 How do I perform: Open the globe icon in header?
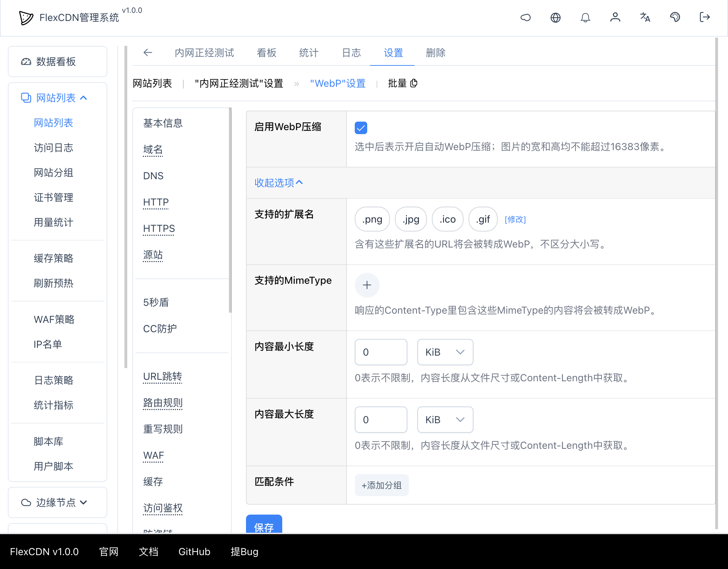click(x=555, y=17)
